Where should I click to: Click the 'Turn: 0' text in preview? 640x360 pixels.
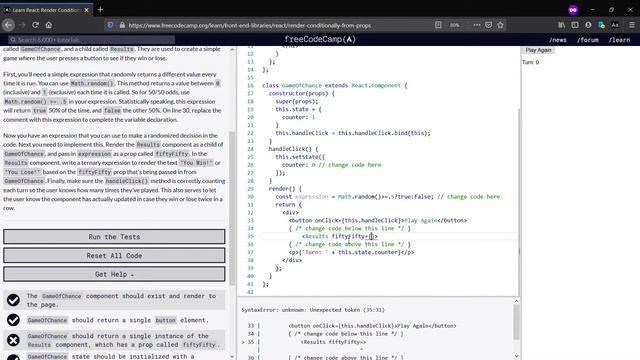pos(531,62)
